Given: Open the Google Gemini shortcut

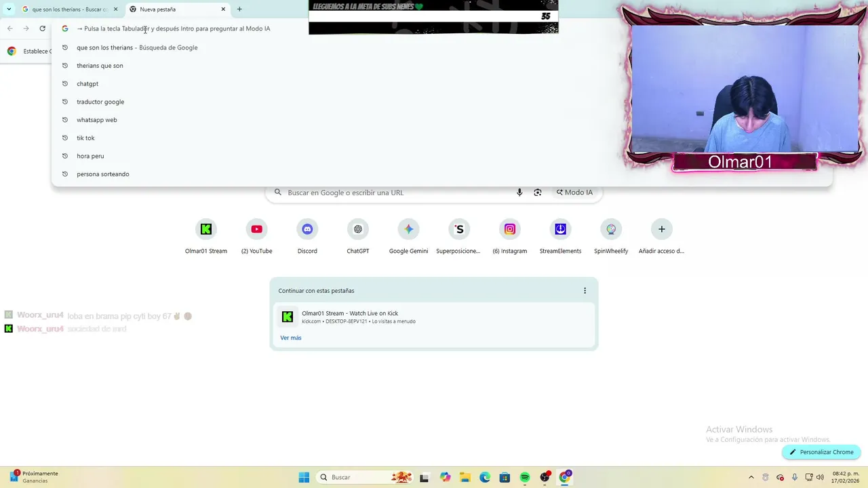Looking at the screenshot, I should click(x=408, y=237).
